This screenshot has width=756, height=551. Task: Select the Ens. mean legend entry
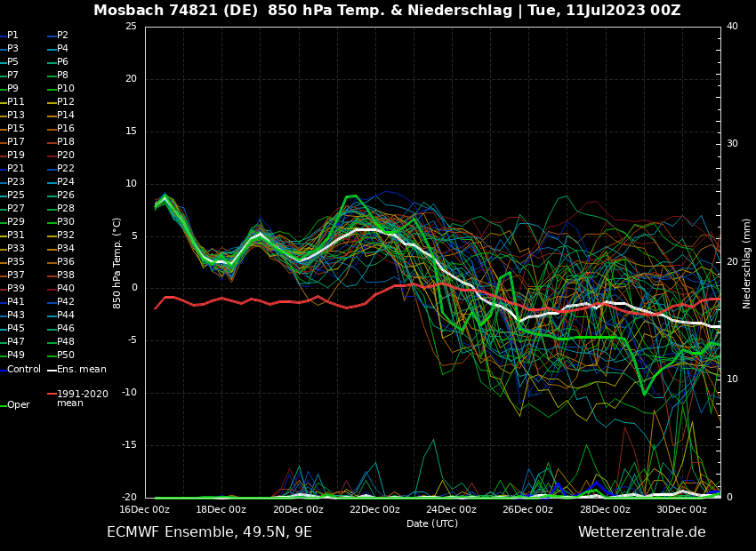click(x=81, y=370)
